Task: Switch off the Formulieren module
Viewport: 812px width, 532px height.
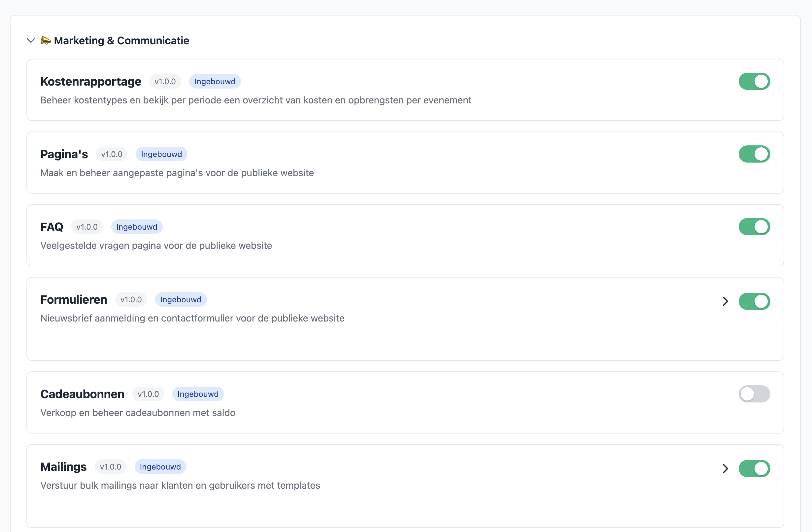Action: click(754, 301)
